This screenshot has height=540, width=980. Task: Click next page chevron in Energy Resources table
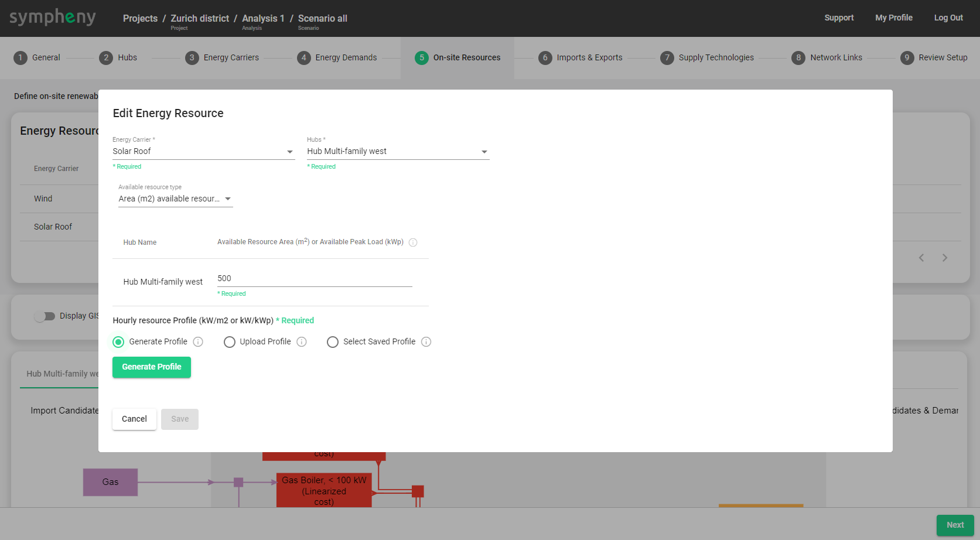click(x=945, y=258)
